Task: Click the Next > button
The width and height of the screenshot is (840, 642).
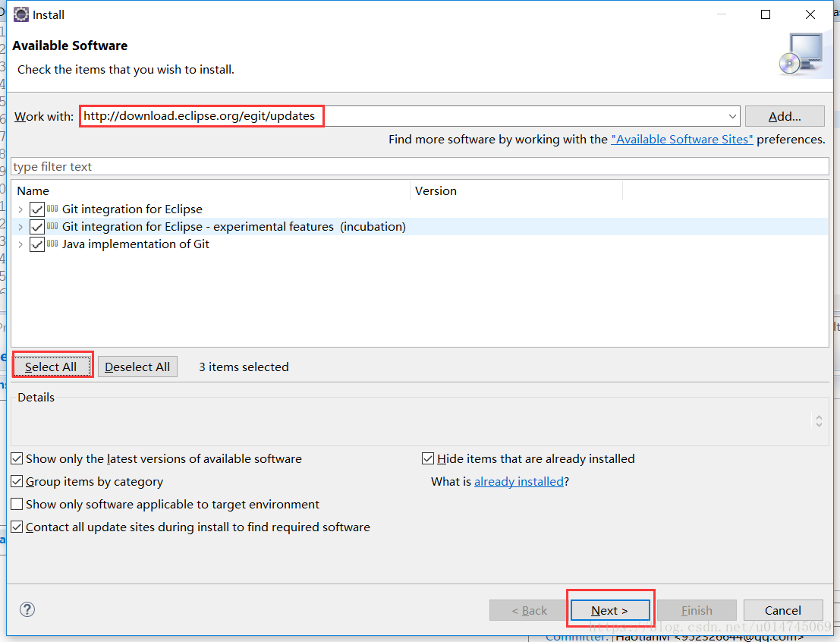Action: (609, 610)
